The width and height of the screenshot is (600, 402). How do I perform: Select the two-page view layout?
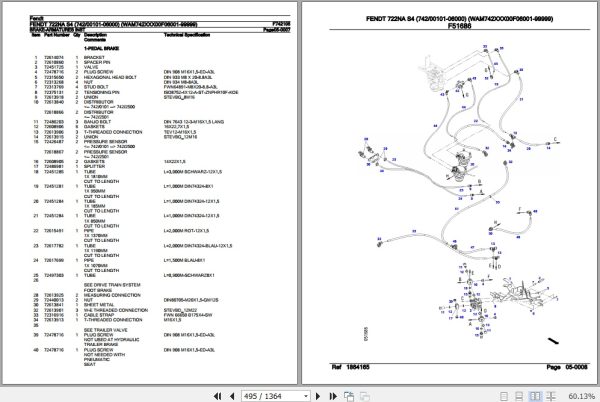coord(535,396)
